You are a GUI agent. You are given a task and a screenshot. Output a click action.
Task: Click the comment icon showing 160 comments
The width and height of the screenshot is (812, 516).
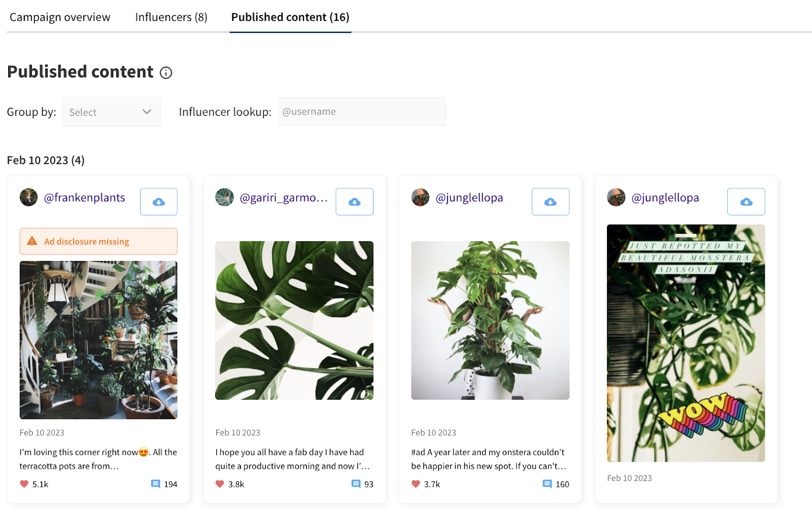(x=547, y=484)
